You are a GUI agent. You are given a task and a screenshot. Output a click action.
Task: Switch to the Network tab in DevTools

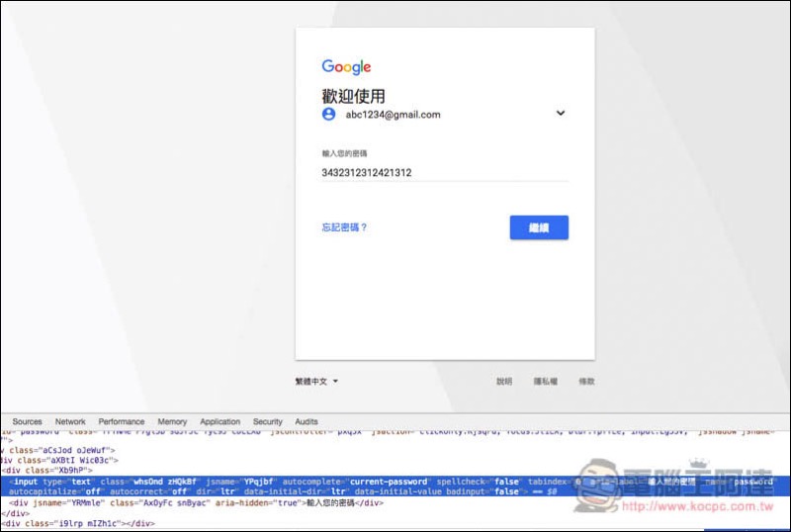pyautogui.click(x=70, y=421)
